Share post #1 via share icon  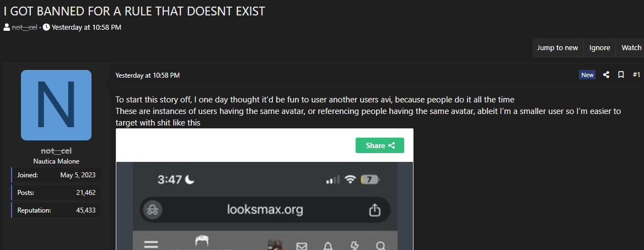click(606, 75)
